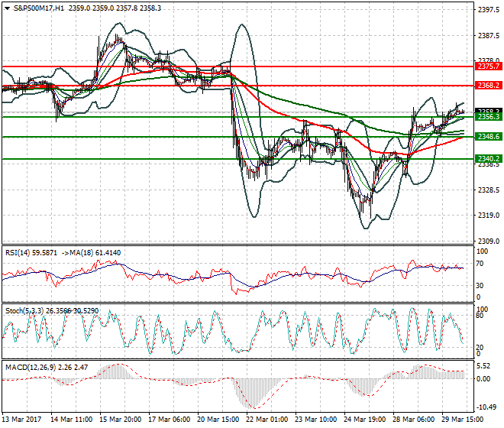This screenshot has width=504, height=428.
Task: Click the RSI(14) indicator label
Action: tap(17, 253)
